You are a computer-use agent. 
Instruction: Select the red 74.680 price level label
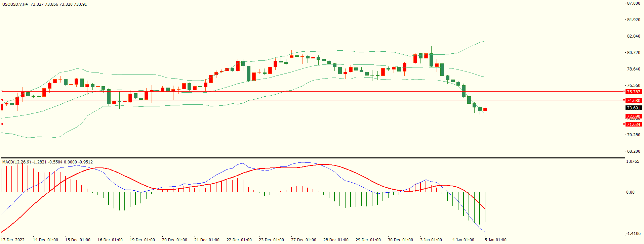point(634,100)
